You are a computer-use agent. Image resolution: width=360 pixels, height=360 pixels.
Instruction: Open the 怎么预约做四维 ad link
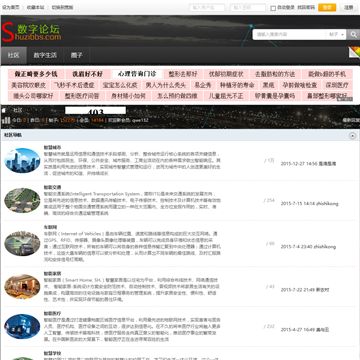coord(177,96)
